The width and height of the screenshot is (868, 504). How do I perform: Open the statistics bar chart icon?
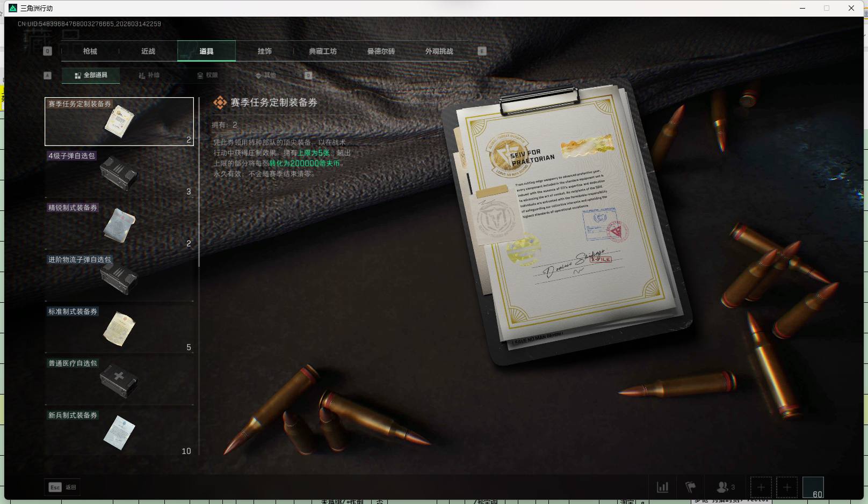[x=663, y=487]
